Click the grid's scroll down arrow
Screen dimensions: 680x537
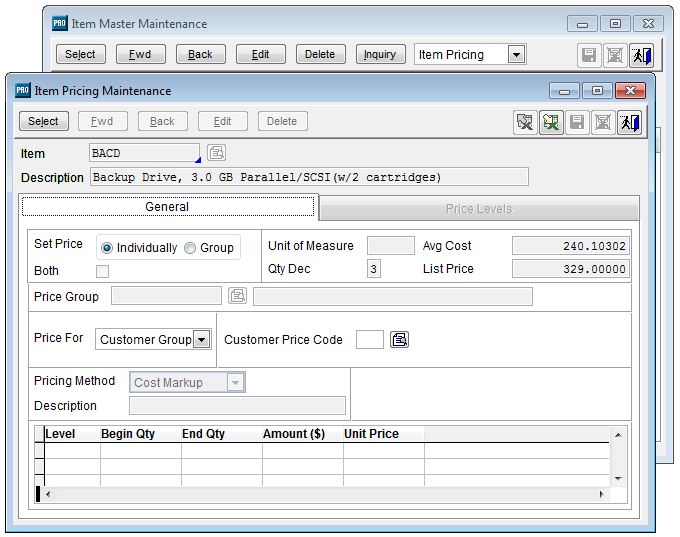[x=618, y=479]
